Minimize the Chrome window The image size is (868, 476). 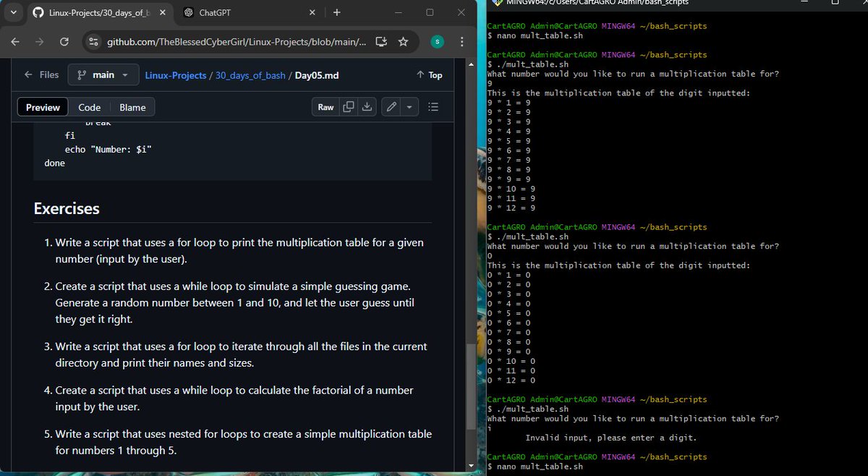coord(398,12)
